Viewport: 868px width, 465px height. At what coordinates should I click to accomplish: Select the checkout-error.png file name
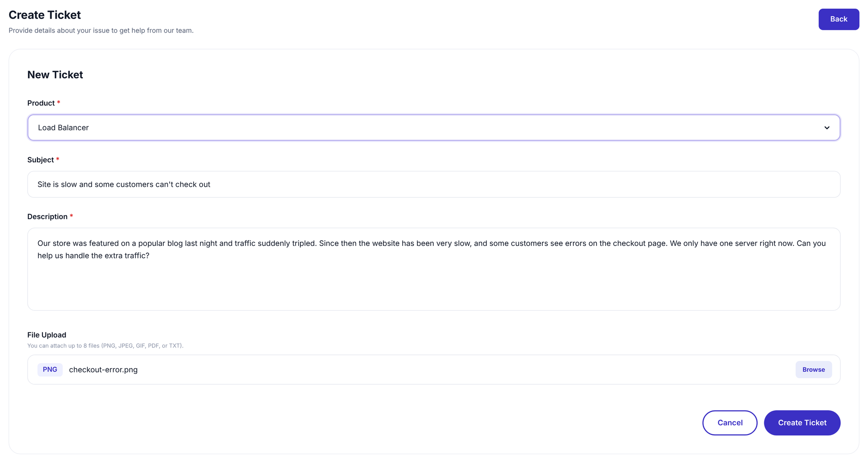[x=103, y=370]
